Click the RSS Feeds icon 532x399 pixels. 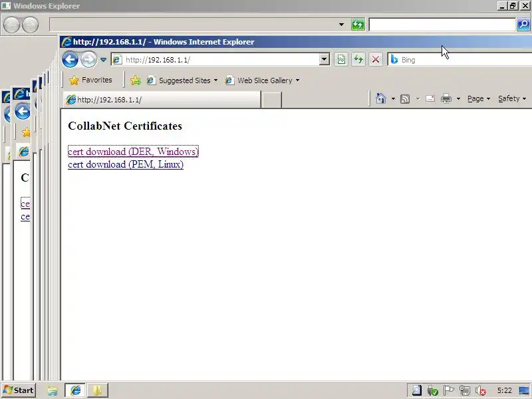point(405,98)
